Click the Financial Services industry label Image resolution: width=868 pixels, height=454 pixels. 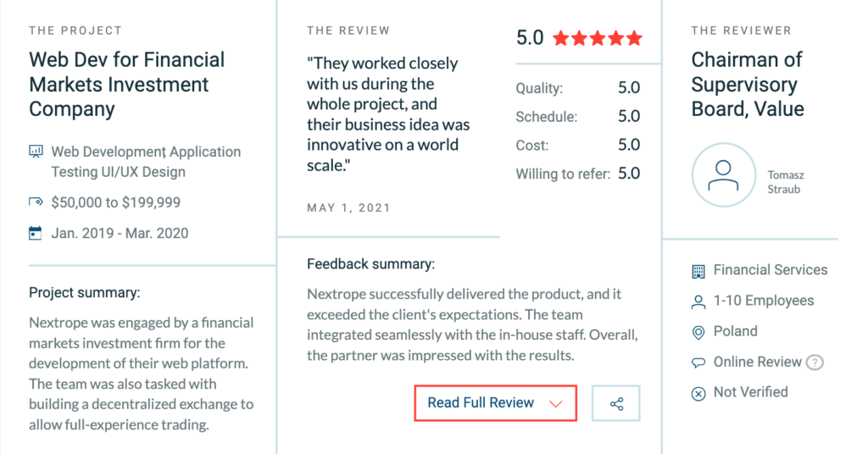771,270
